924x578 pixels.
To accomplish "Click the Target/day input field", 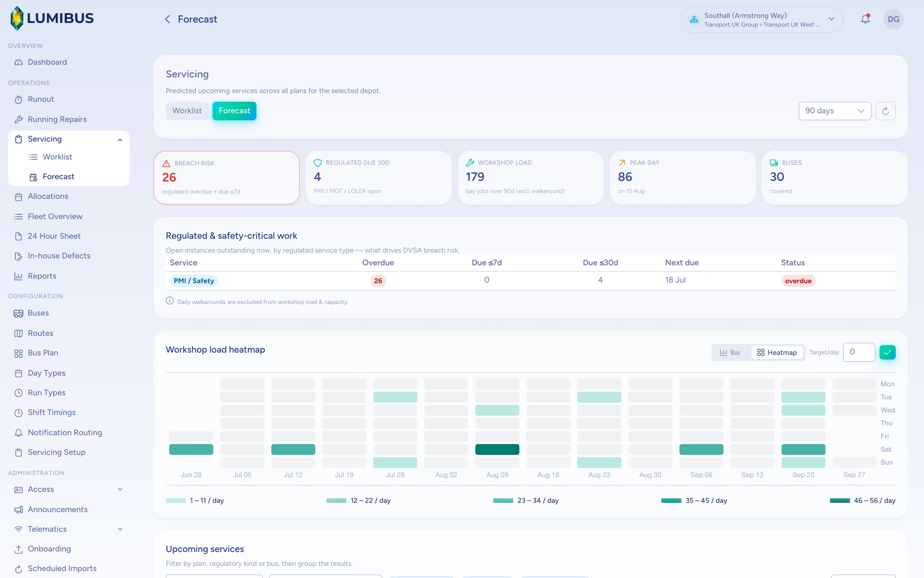I will [859, 352].
